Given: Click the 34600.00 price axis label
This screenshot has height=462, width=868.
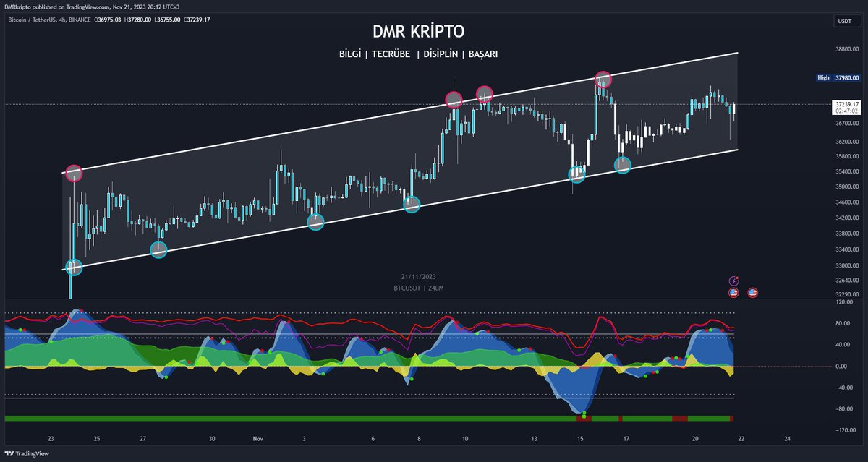Looking at the screenshot, I should coord(848,202).
